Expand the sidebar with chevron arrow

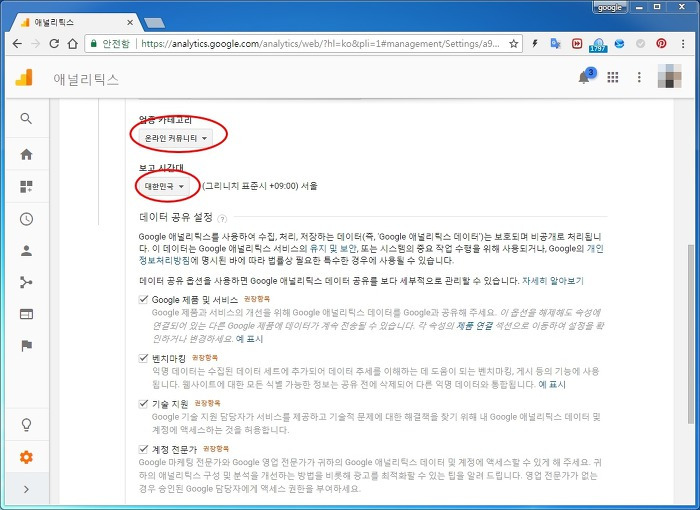26,489
